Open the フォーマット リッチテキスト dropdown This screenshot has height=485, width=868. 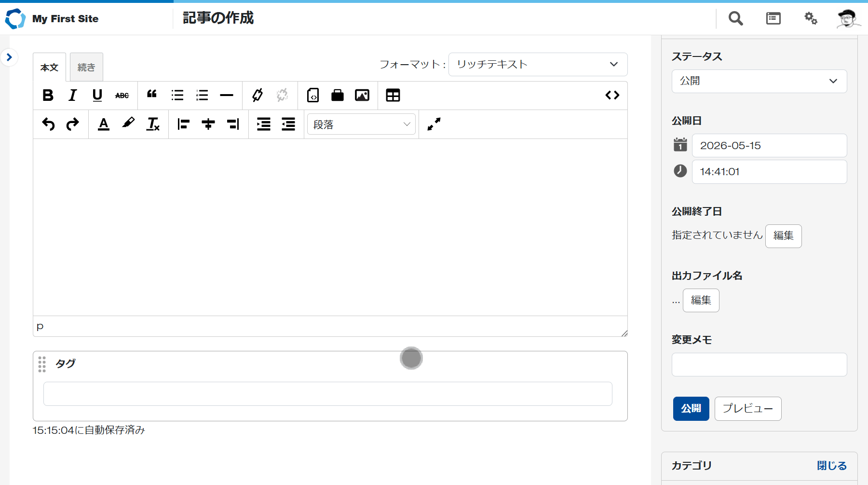538,64
